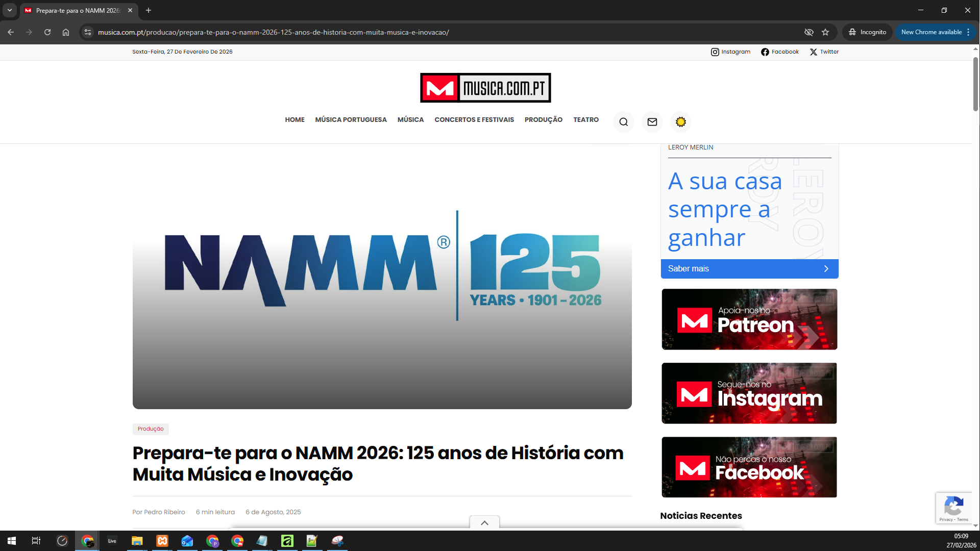Bookmark this page with star icon

tap(825, 32)
